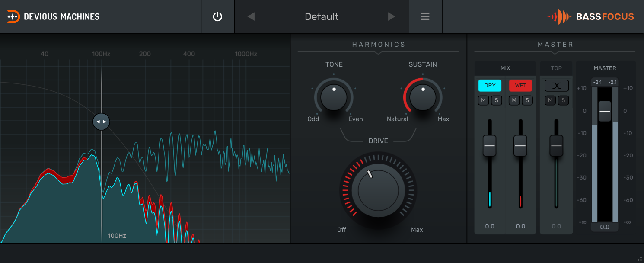
Task: Click the Even label under Tone
Action: coord(356,119)
